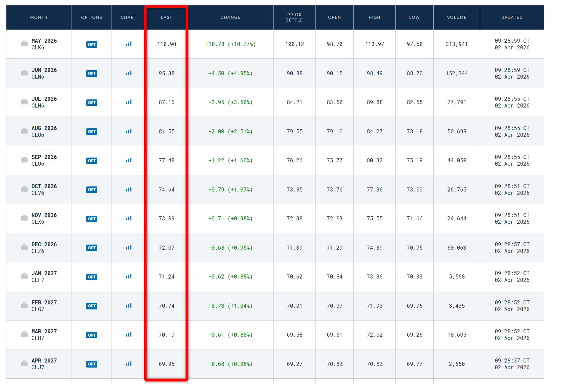Select briefcase icon beside SEP 2026

pos(24,160)
